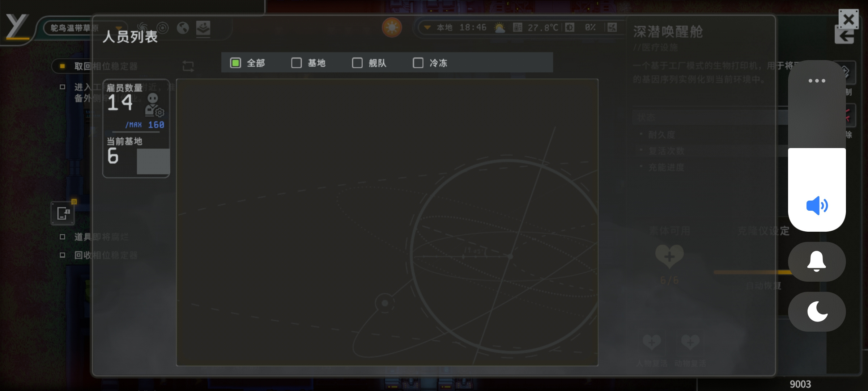Click the 9003 value at bottom right
This screenshot has width=868, height=391.
800,384
